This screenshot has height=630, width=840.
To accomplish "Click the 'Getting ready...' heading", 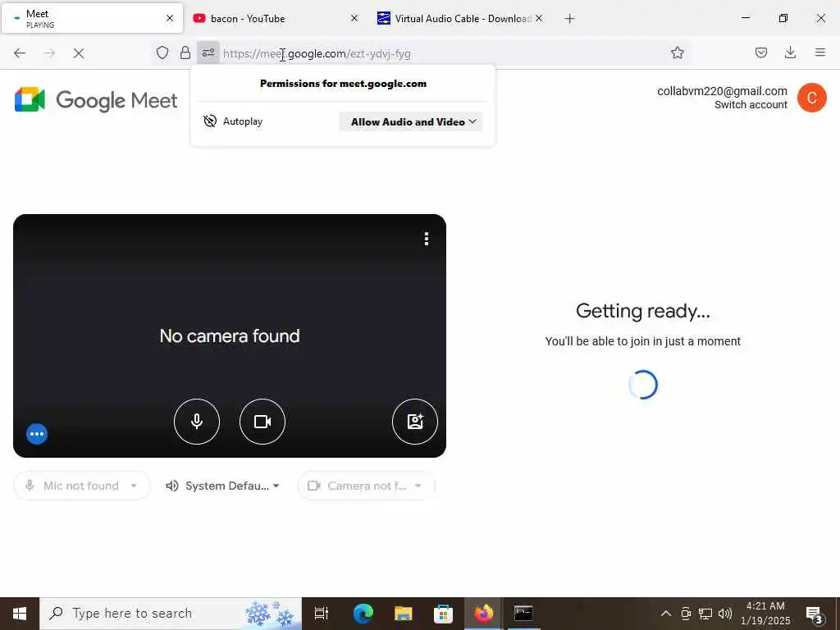I will coord(643,311).
